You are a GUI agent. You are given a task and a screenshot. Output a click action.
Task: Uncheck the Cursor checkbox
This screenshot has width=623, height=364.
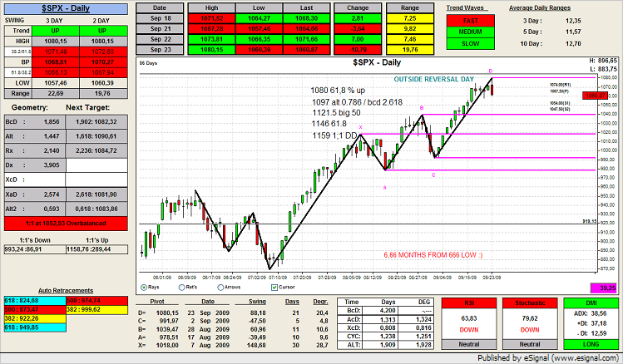[x=274, y=288]
